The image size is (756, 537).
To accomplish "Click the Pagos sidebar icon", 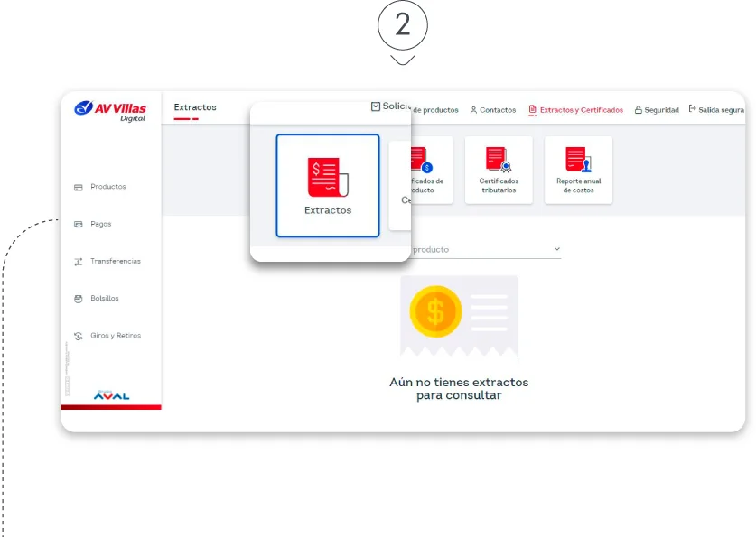I will click(78, 224).
